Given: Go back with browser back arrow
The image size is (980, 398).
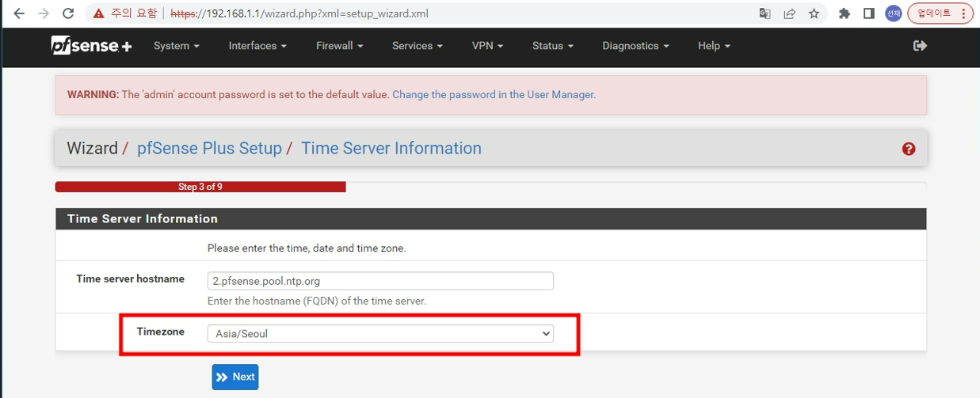Looking at the screenshot, I should [20, 13].
